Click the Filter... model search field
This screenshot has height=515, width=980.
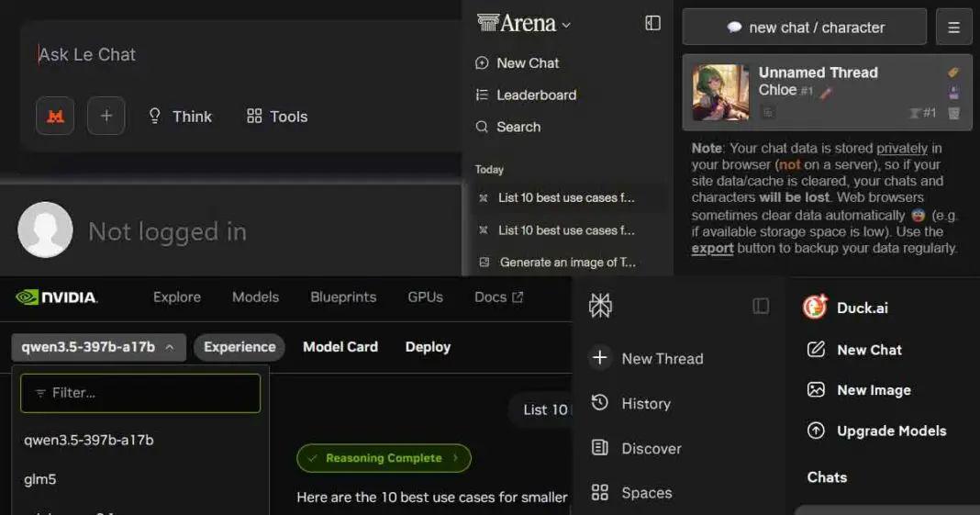pos(140,393)
